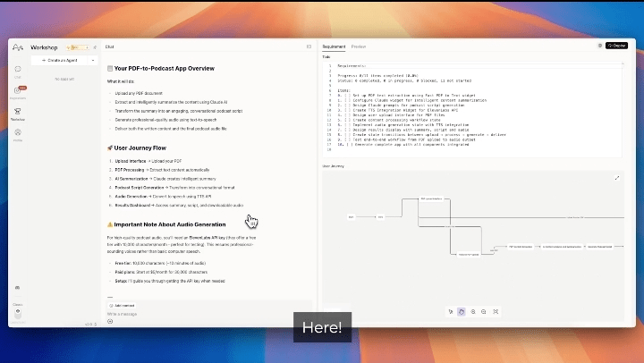Select the Requirement tab
This screenshot has width=644, height=363.
pos(334,46)
